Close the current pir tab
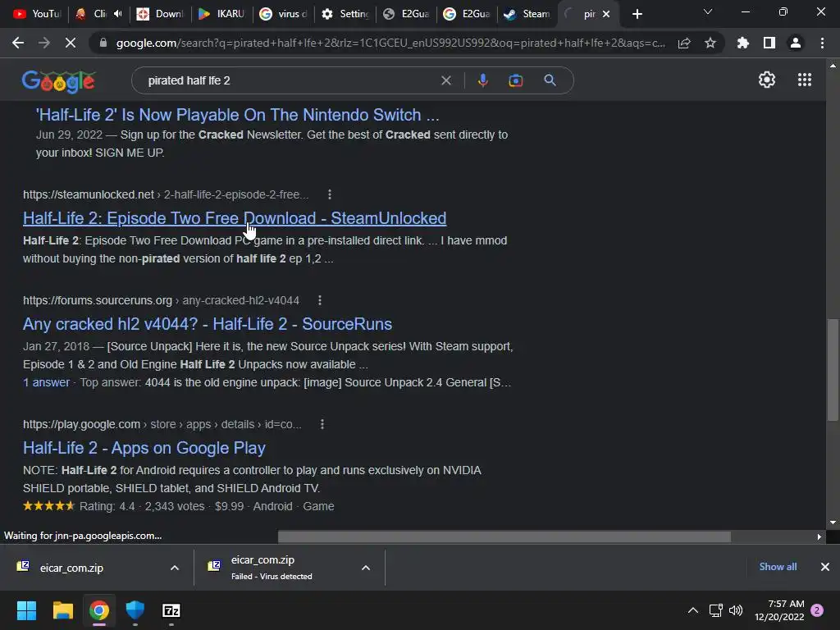Image resolution: width=840 pixels, height=630 pixels. (x=606, y=14)
